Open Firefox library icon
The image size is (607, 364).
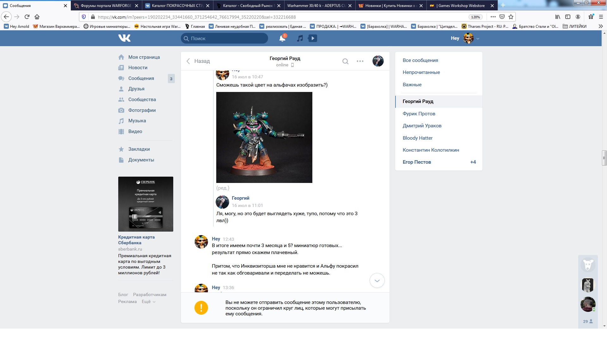(x=558, y=17)
